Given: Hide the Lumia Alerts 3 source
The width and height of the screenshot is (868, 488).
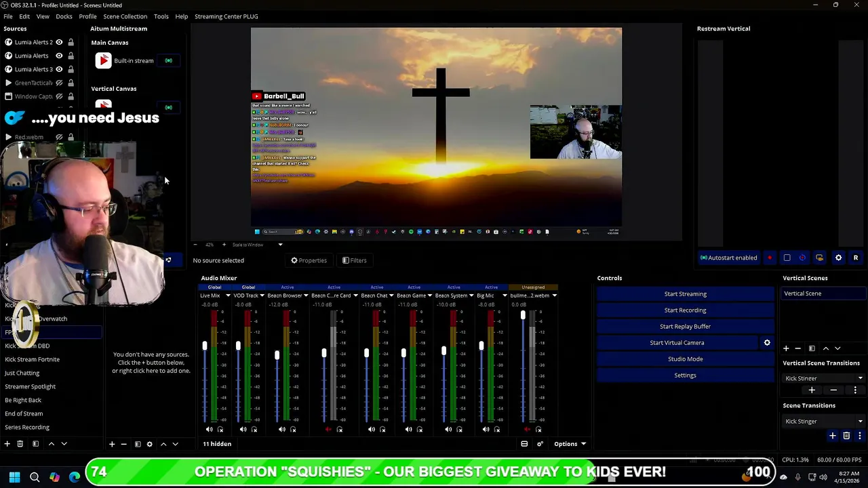Looking at the screenshot, I should [x=59, y=69].
